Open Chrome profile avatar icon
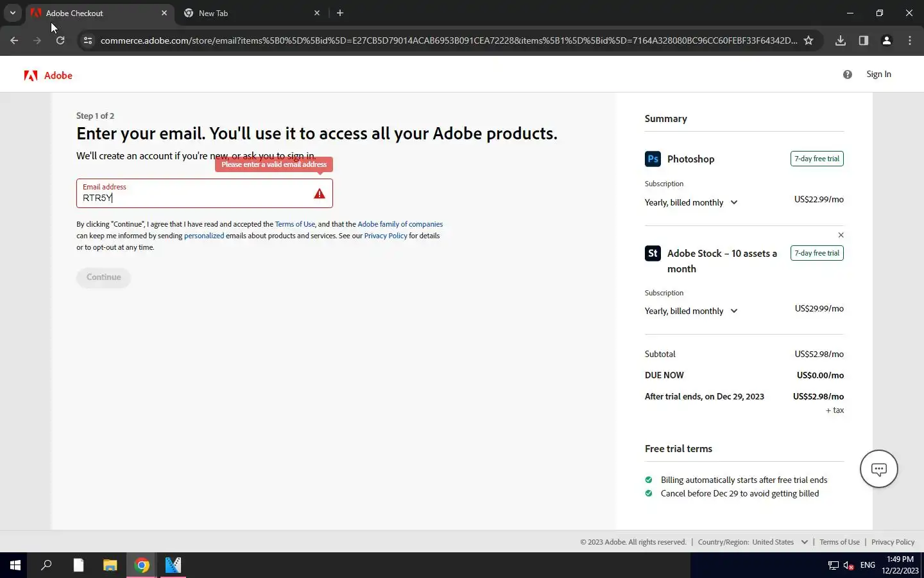The height and width of the screenshot is (578, 924). [x=887, y=40]
